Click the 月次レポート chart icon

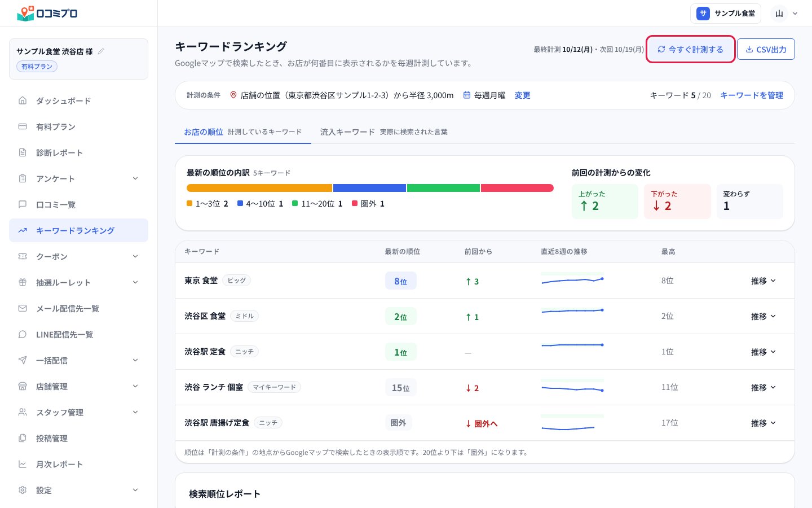pyautogui.click(x=23, y=464)
